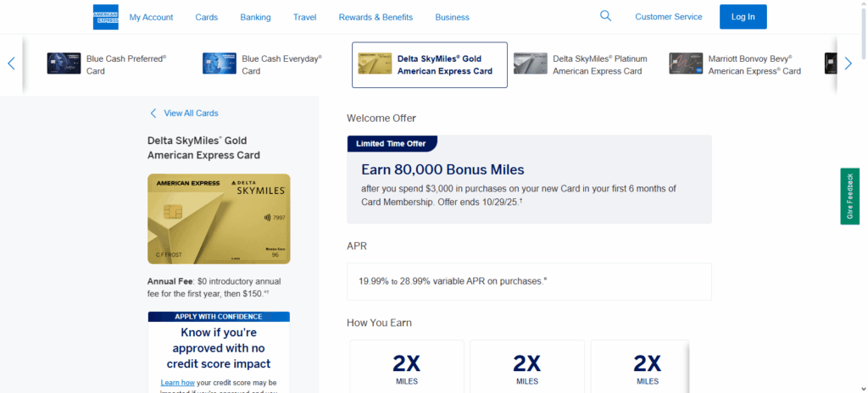Image resolution: width=868 pixels, height=393 pixels.
Task: Open the Banking menu
Action: [x=255, y=17]
